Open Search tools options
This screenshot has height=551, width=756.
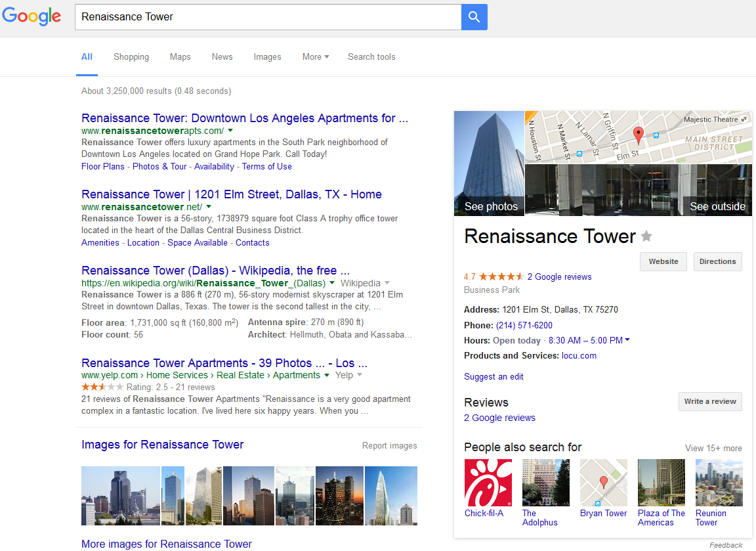(371, 57)
